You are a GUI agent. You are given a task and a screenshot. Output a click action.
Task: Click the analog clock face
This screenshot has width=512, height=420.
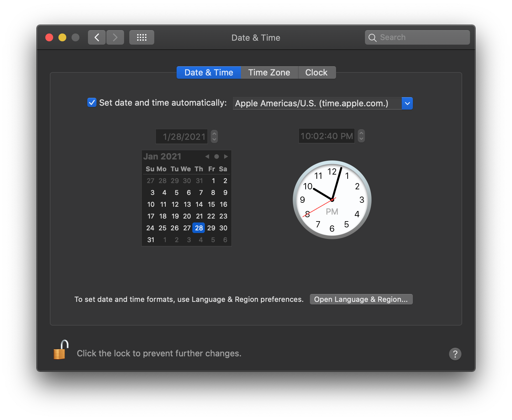coord(332,200)
